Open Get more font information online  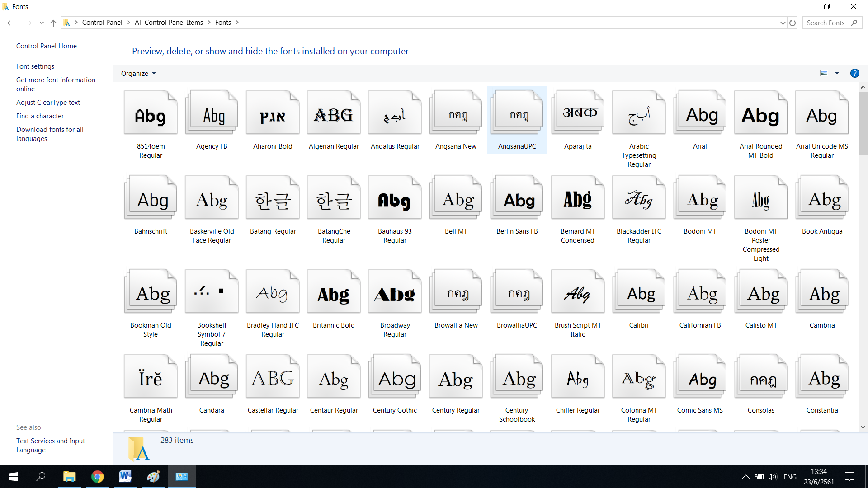(x=56, y=84)
